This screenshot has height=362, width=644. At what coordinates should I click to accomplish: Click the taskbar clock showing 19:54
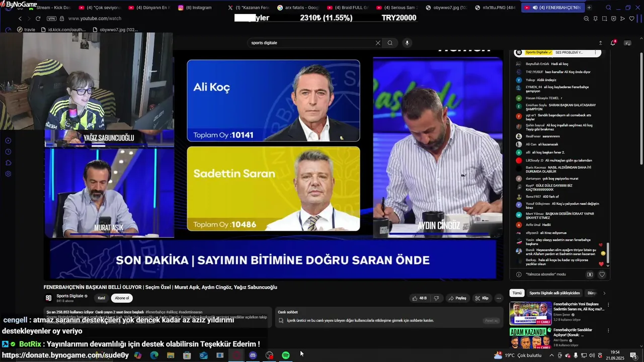(x=615, y=355)
